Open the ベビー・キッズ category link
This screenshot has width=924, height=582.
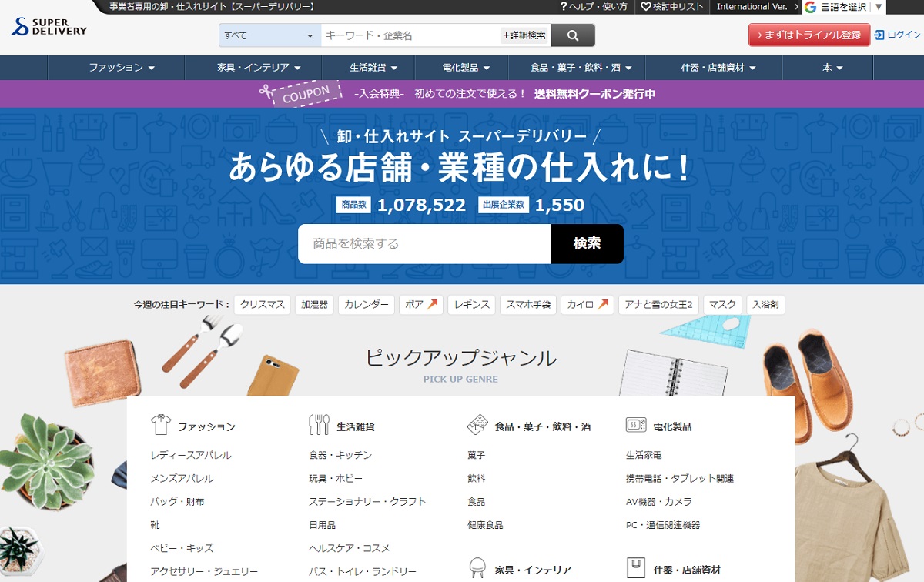(182, 547)
